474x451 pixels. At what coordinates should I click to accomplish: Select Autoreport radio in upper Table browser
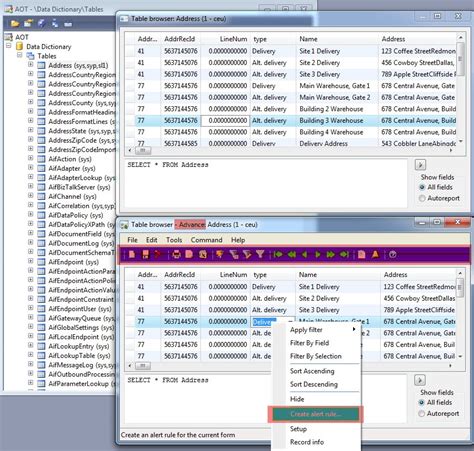[422, 198]
